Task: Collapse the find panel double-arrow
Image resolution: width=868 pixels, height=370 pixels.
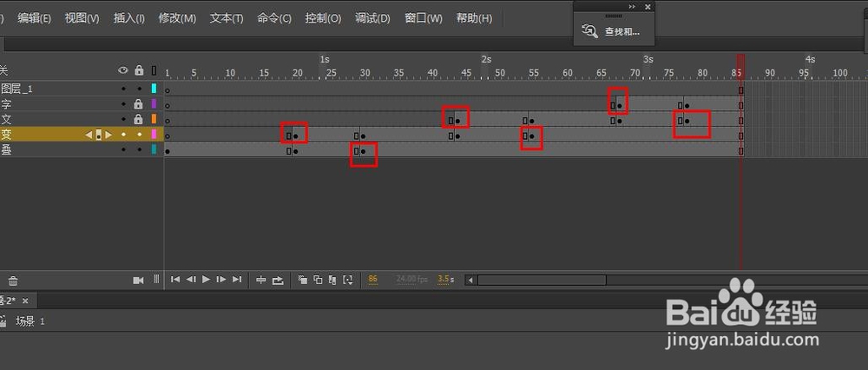Action: tap(632, 7)
